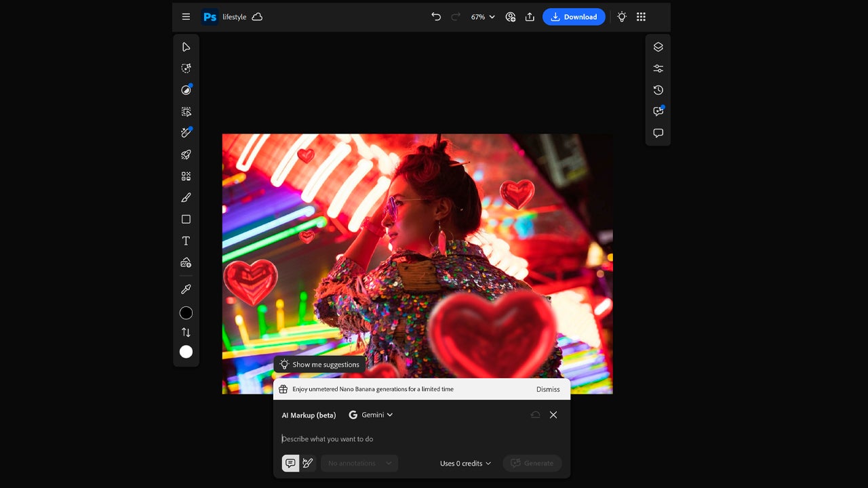This screenshot has width=868, height=488.
Task: Switch to text prompt mode
Action: (290, 463)
